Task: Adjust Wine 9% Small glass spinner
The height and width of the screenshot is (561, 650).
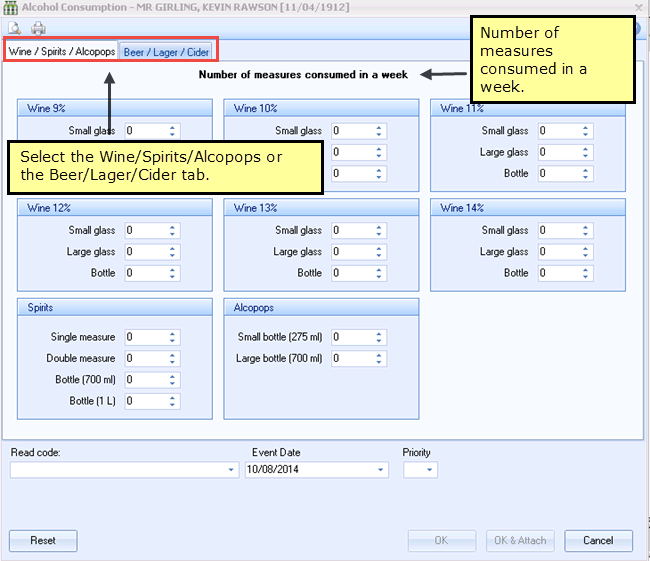Action: [x=173, y=131]
